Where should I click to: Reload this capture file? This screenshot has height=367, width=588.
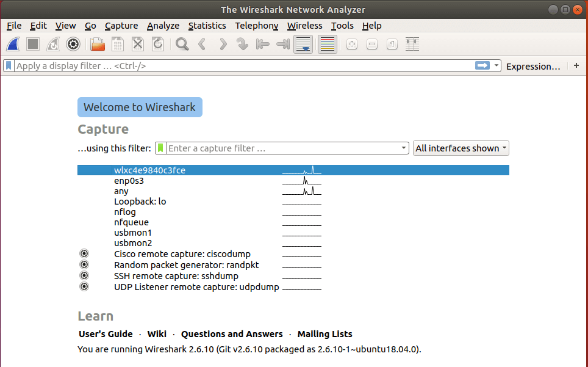click(158, 45)
